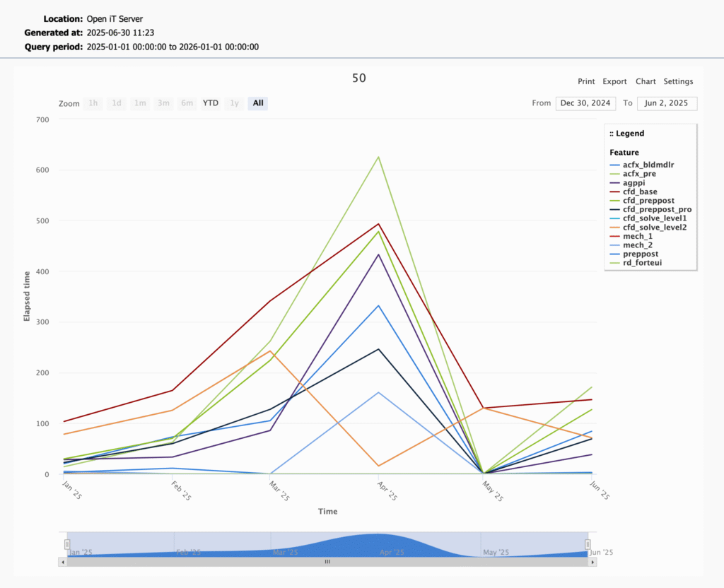Click the Print button
This screenshot has height=588, width=724.
(586, 81)
